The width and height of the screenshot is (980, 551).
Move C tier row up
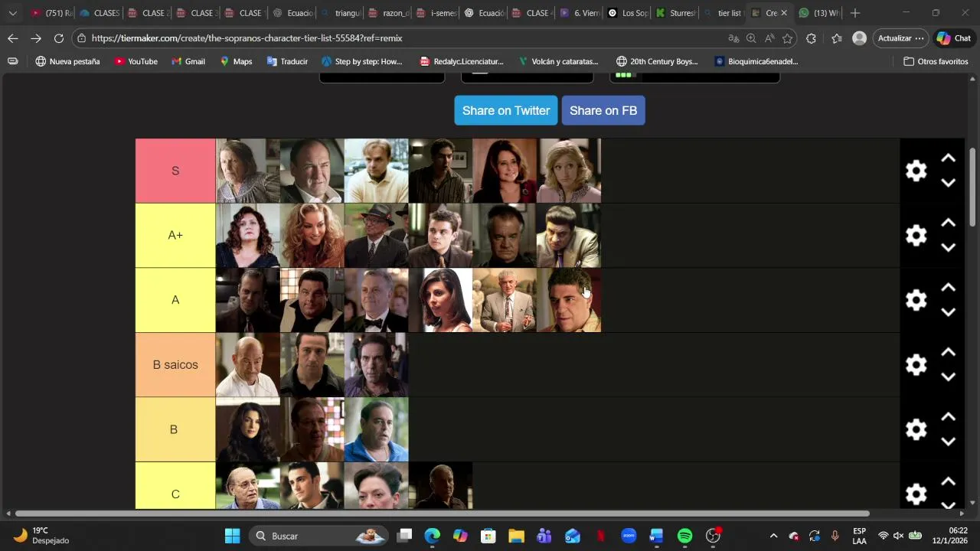pos(948,481)
